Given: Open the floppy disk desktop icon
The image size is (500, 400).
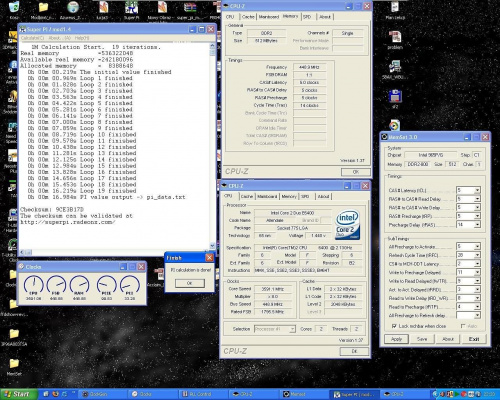Looking at the screenshot, I should tap(395, 96).
